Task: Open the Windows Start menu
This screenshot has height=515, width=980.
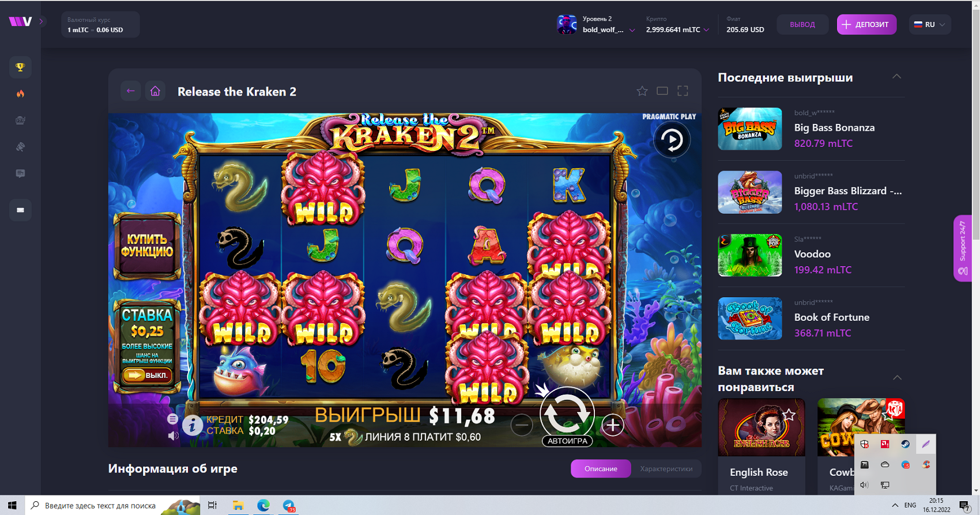Action: point(12,505)
